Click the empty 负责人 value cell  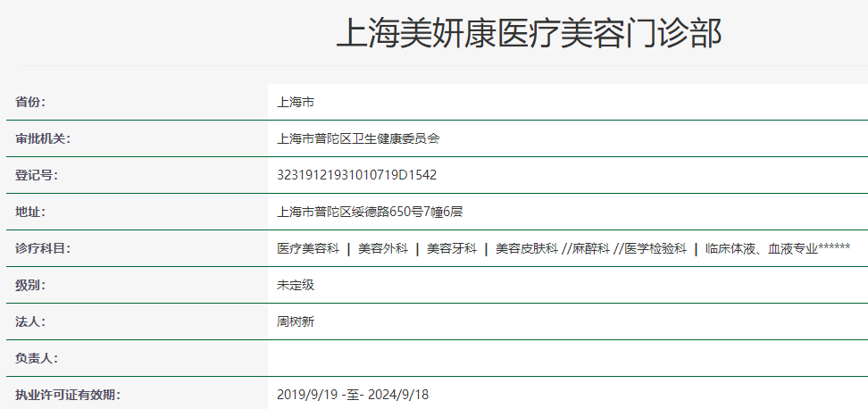point(567,358)
